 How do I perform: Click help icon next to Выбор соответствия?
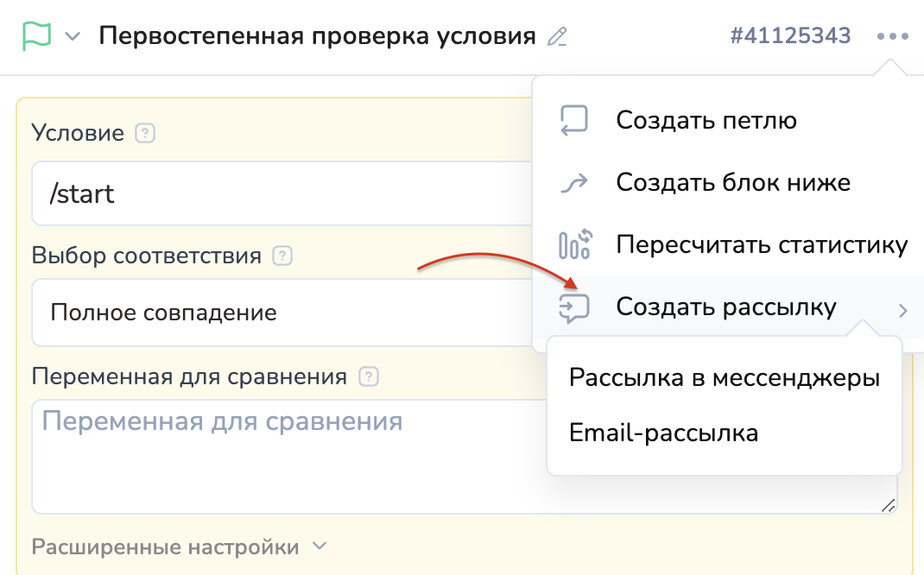tap(282, 256)
